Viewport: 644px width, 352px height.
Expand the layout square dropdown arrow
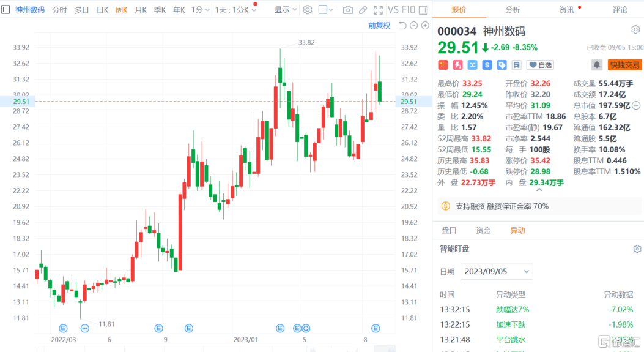pyautogui.click(x=331, y=9)
